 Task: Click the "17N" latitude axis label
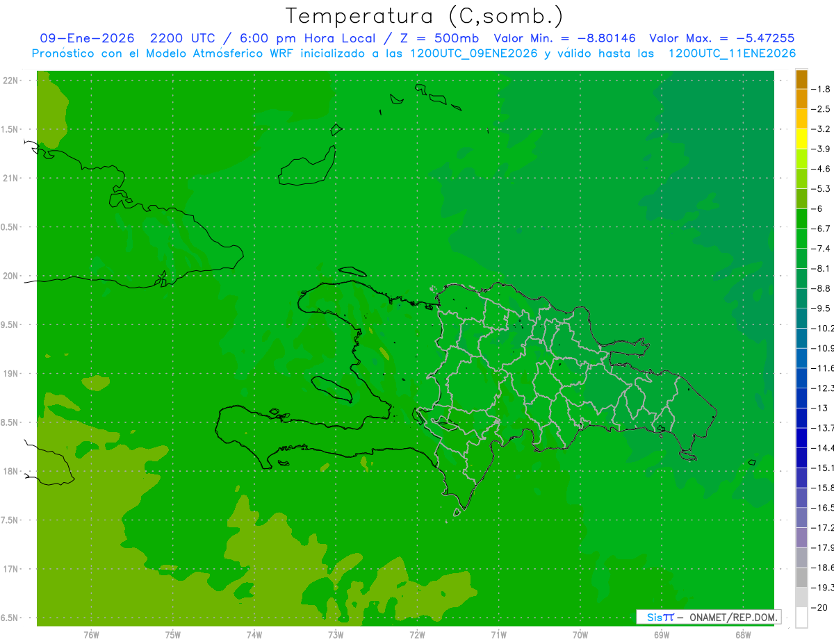(x=11, y=569)
